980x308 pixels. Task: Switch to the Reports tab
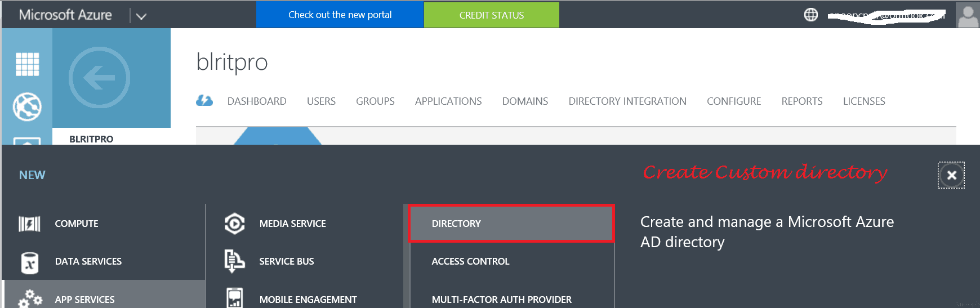pyautogui.click(x=802, y=101)
